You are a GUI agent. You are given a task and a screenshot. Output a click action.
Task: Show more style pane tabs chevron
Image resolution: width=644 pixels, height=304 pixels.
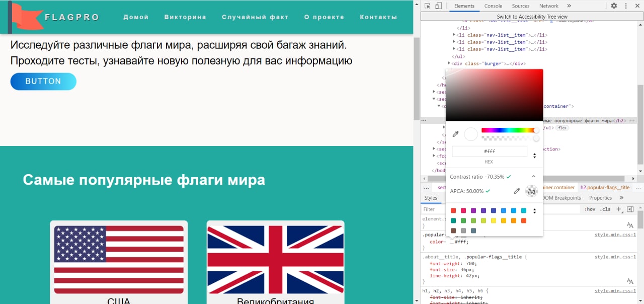pos(621,198)
